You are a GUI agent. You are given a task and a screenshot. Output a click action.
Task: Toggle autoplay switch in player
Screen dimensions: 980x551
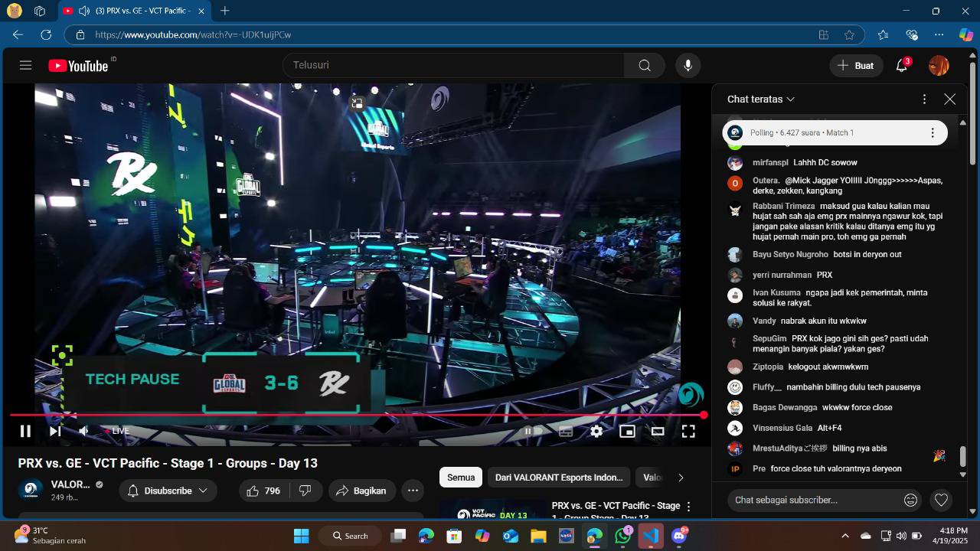click(x=533, y=431)
